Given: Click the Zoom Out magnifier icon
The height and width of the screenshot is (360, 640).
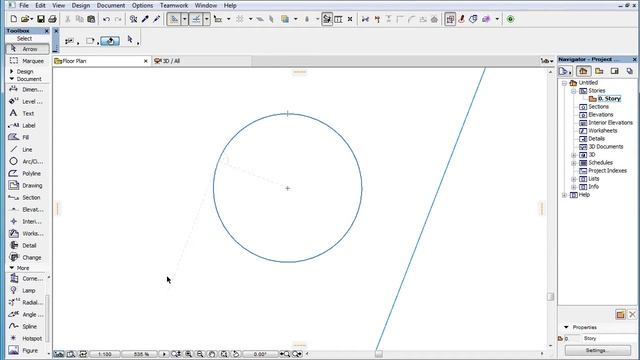Looking at the screenshot, I should (200, 354).
